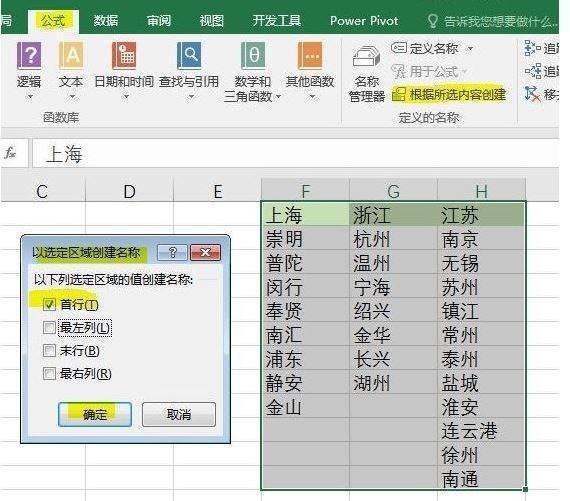Select the cell containing 镇江
This screenshot has width=570, height=501.
[482, 310]
